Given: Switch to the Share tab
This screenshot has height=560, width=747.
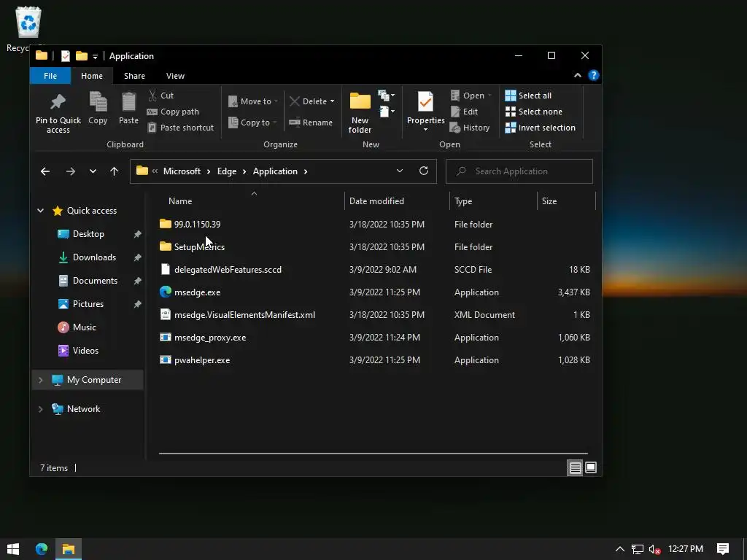Looking at the screenshot, I should point(134,76).
